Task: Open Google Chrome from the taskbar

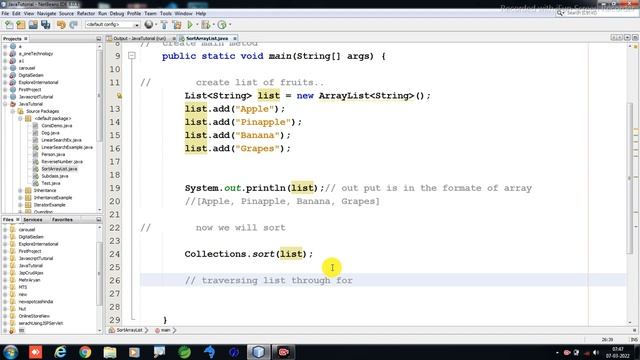Action: coord(85,352)
